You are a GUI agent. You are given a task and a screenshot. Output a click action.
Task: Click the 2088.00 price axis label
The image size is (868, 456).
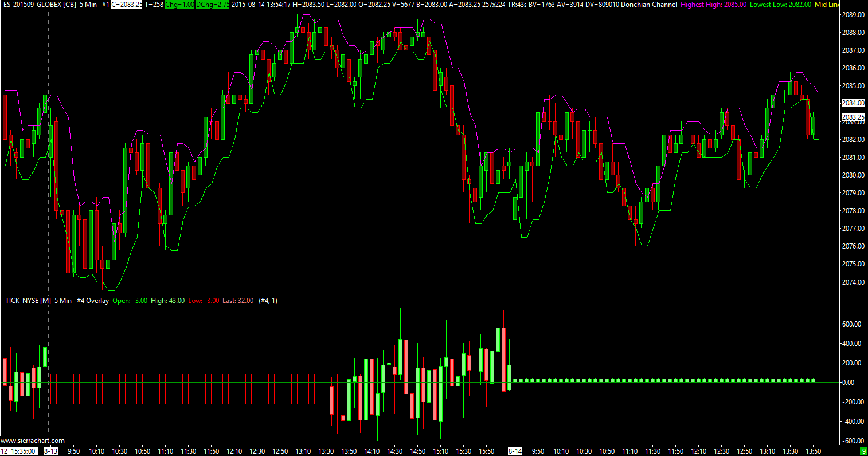click(853, 33)
